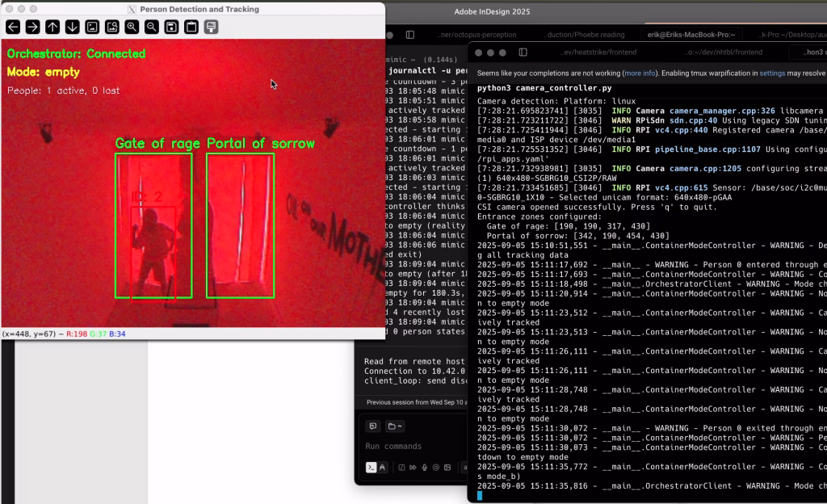Viewport: 827px width, 504px height.
Task: Click the pan left arrow in viewer toolbar
Action: pos(13,27)
